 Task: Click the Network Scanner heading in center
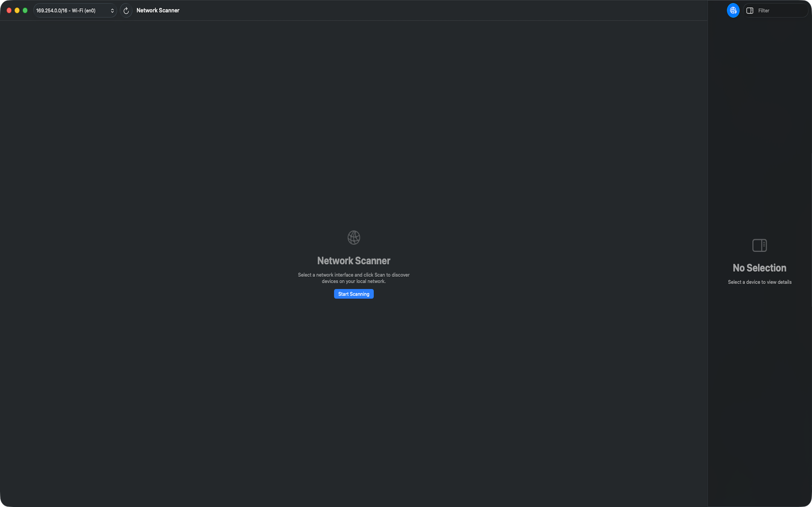[354, 261]
